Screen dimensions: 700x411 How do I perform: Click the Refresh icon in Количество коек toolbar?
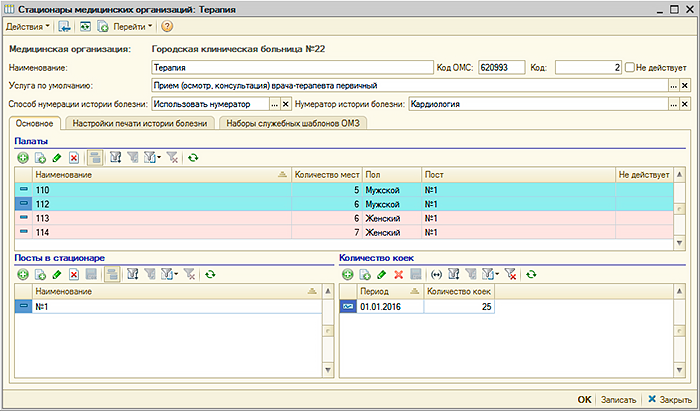click(531, 274)
